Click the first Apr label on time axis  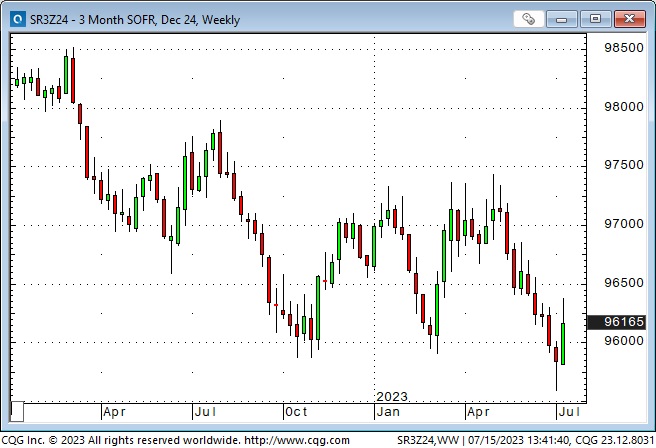114,412
